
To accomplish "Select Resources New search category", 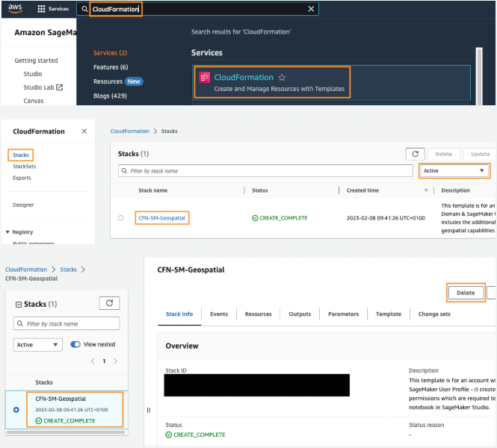I will pos(118,81).
